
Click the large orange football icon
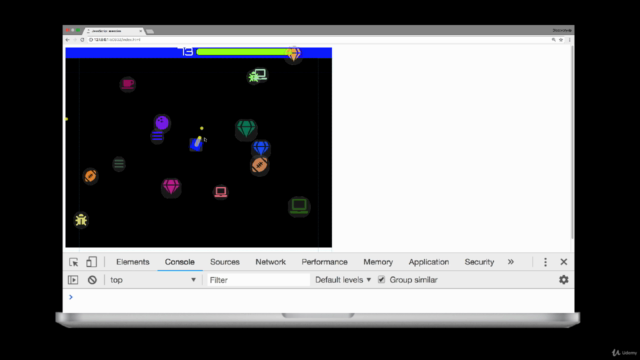(260, 165)
